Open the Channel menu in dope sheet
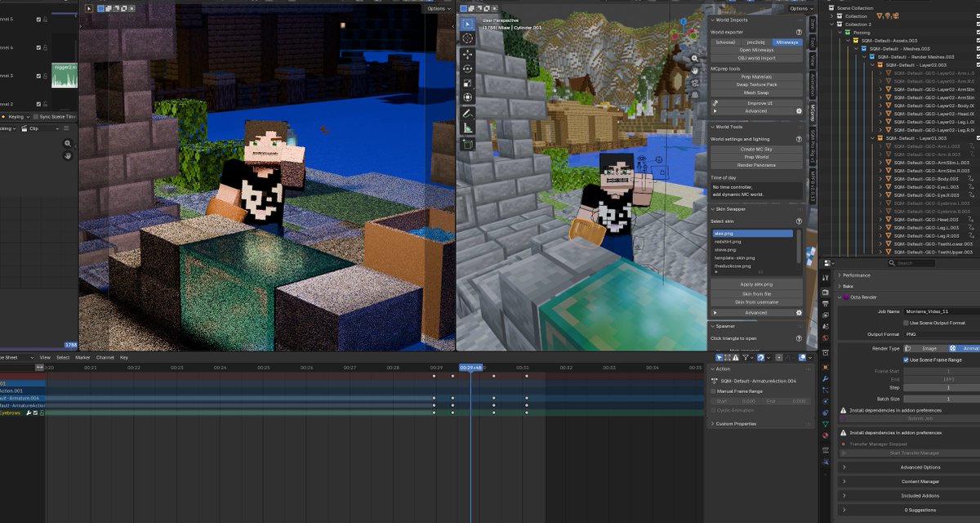This screenshot has height=523, width=980. coord(105,357)
